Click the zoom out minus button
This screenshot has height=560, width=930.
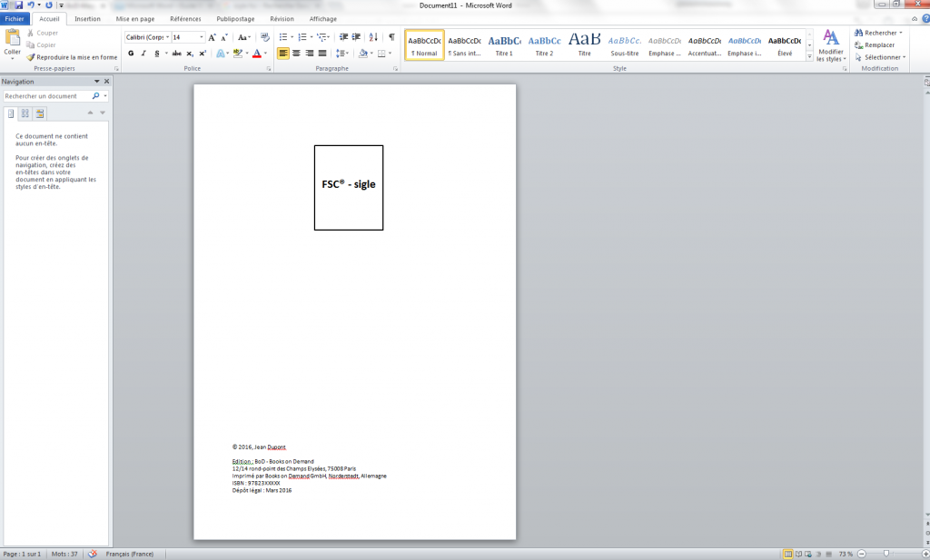pyautogui.click(x=862, y=554)
